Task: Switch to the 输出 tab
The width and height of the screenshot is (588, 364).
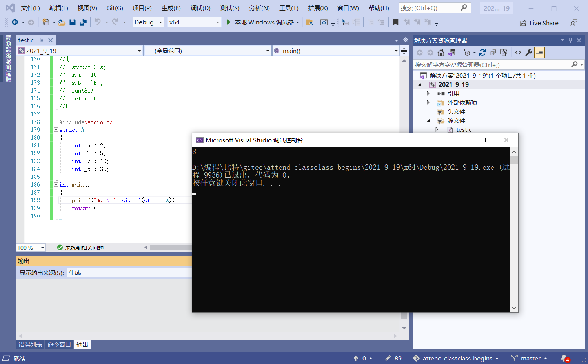Action: coord(82,344)
